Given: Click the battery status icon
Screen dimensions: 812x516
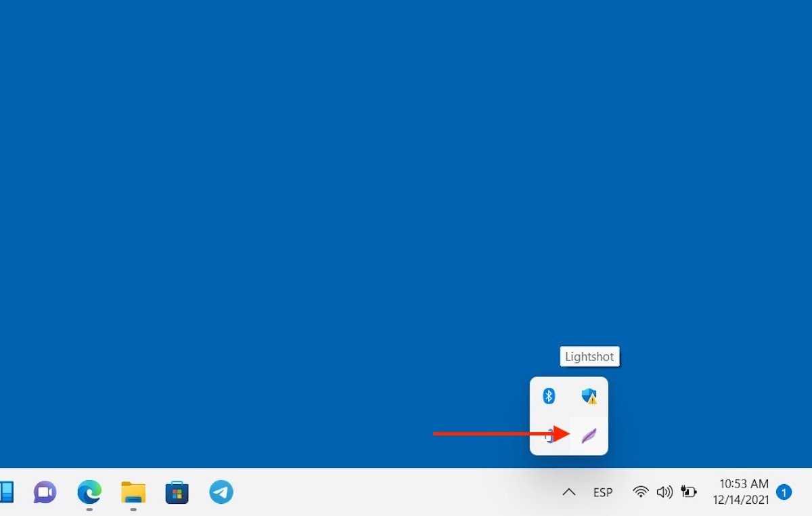Looking at the screenshot, I should coord(689,492).
